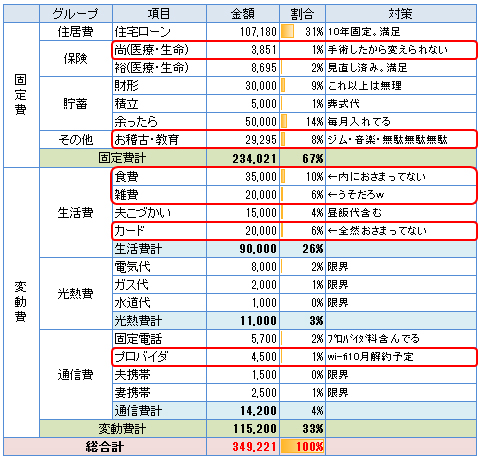Click the 107,180 amount cell
Image resolution: width=480 pixels, height=459 pixels.
click(x=243, y=32)
